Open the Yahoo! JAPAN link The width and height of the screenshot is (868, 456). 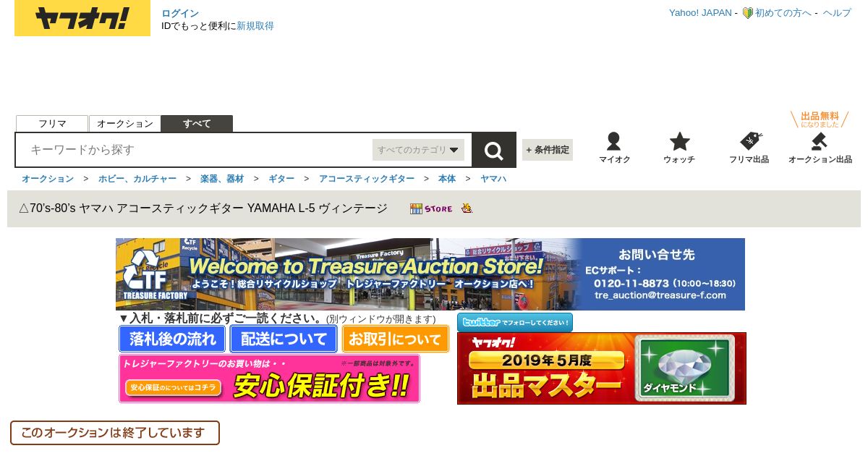(700, 13)
